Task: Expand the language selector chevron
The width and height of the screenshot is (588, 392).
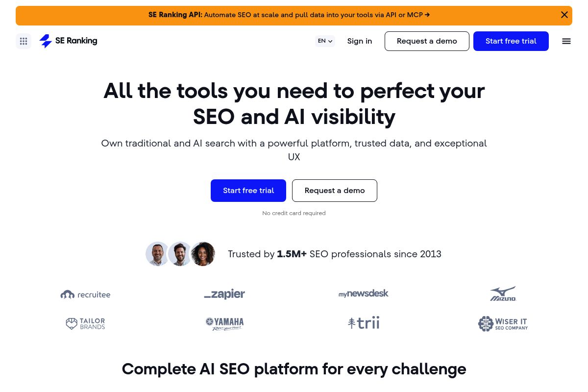Action: pyautogui.click(x=330, y=41)
